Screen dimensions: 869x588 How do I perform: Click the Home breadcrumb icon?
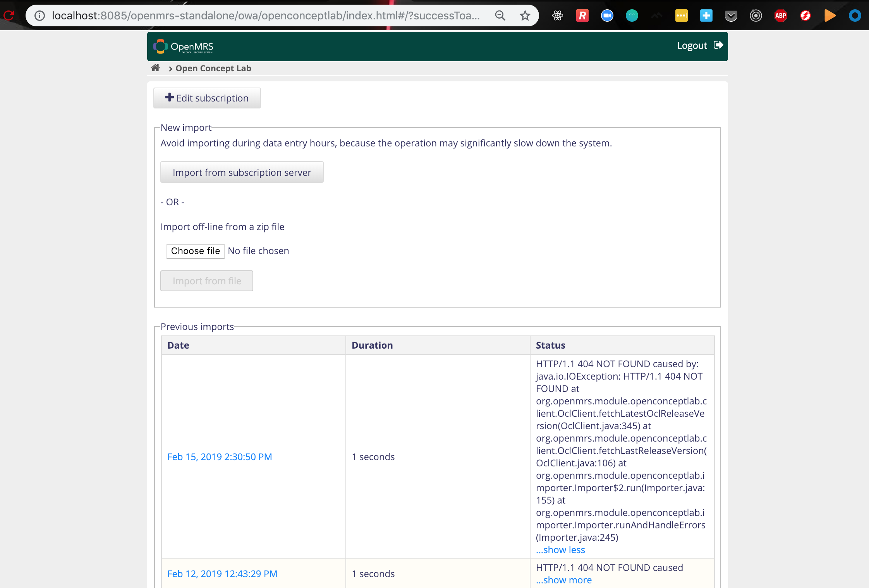[x=155, y=68]
